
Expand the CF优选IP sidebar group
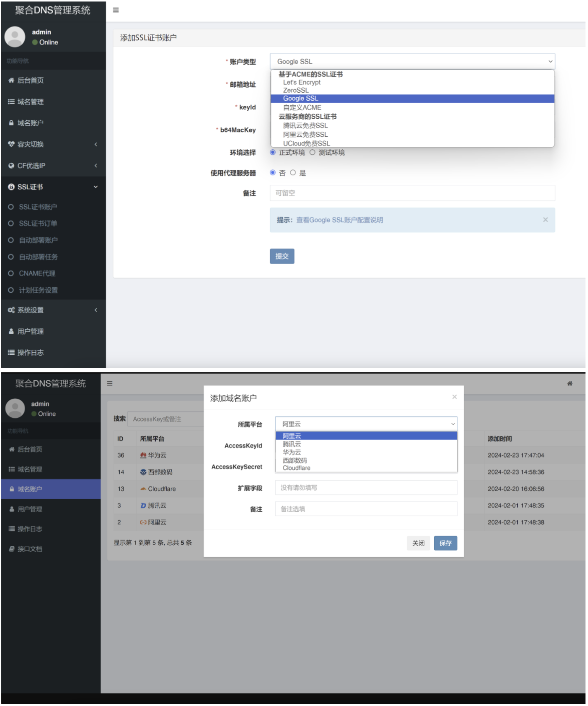pos(53,166)
